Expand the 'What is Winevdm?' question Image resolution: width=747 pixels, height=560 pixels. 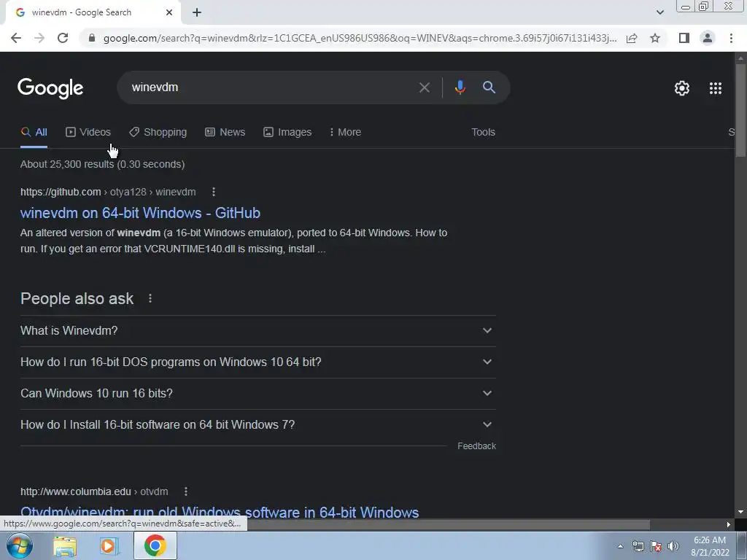[x=258, y=330]
